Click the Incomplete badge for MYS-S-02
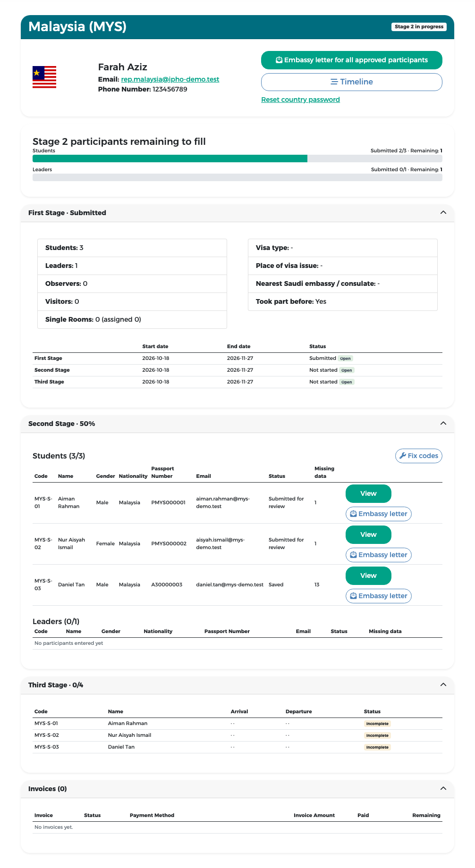The width and height of the screenshot is (475, 868). coord(378,735)
